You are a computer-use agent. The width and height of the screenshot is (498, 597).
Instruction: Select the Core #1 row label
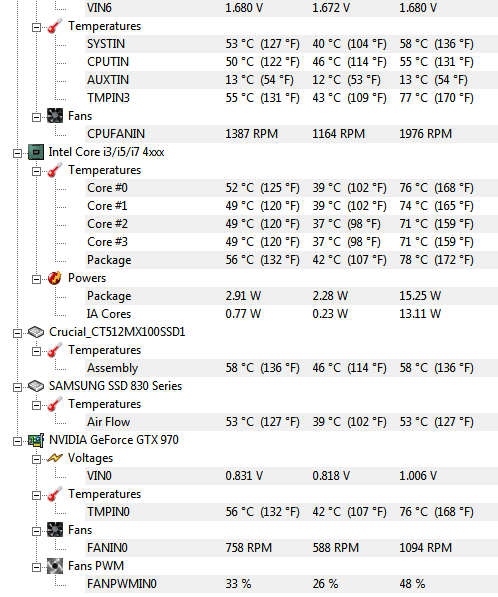pyautogui.click(x=107, y=206)
